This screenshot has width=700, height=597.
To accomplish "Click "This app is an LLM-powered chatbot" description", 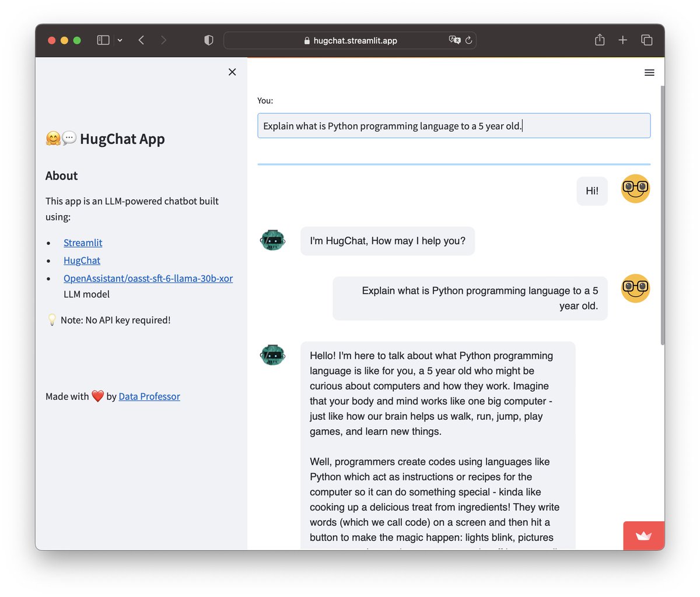I will pyautogui.click(x=132, y=209).
